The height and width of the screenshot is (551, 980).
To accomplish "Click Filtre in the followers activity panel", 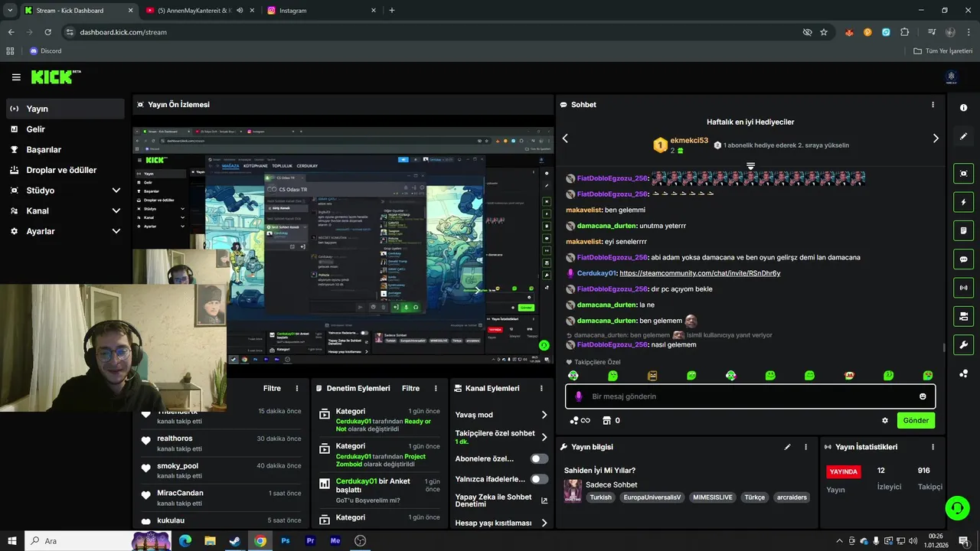I will click(x=272, y=388).
